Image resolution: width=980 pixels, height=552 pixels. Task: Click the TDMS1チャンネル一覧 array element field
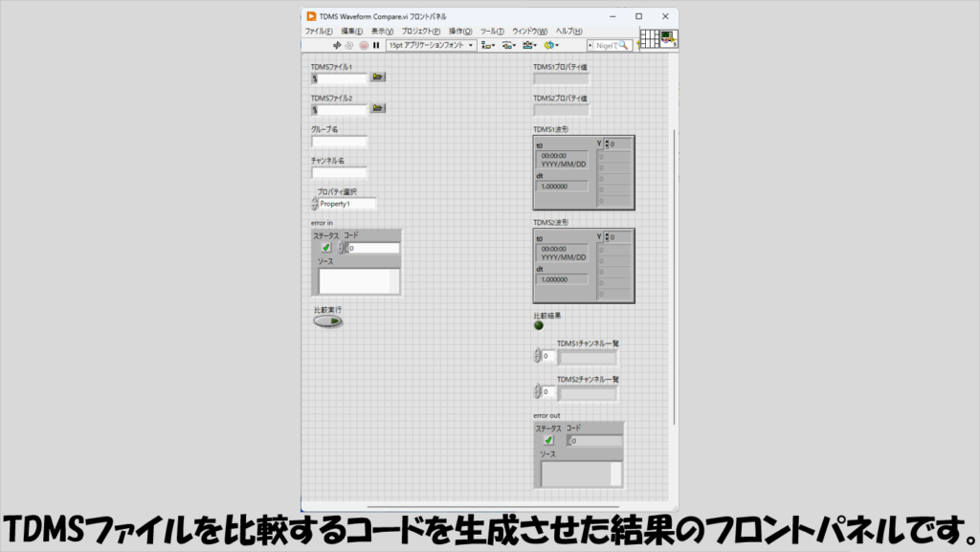coord(588,357)
